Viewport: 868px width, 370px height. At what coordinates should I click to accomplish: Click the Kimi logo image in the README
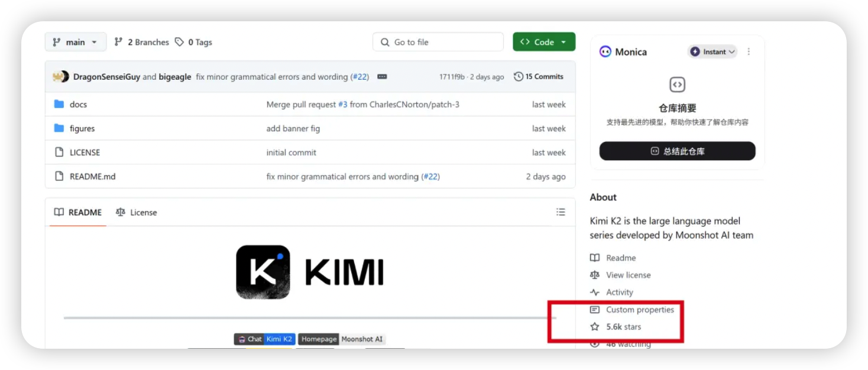coord(310,272)
